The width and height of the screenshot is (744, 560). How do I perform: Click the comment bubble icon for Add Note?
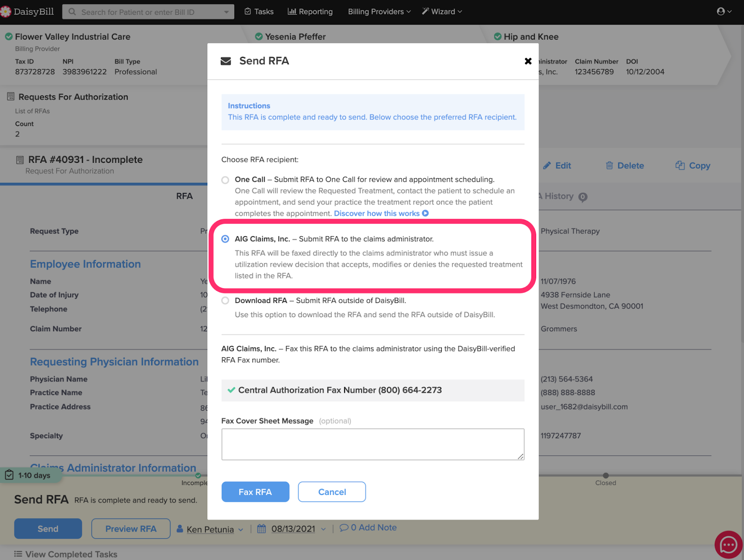(344, 527)
